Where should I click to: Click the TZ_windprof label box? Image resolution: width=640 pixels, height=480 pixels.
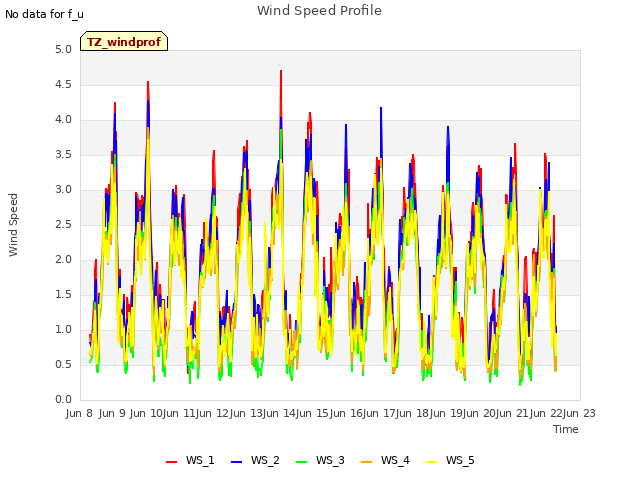pos(124,42)
